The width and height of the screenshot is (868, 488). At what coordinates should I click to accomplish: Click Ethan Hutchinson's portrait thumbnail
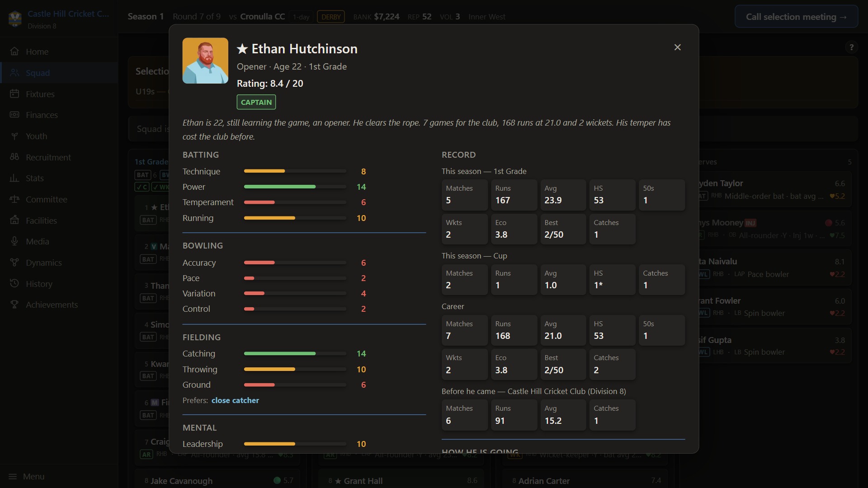point(205,61)
